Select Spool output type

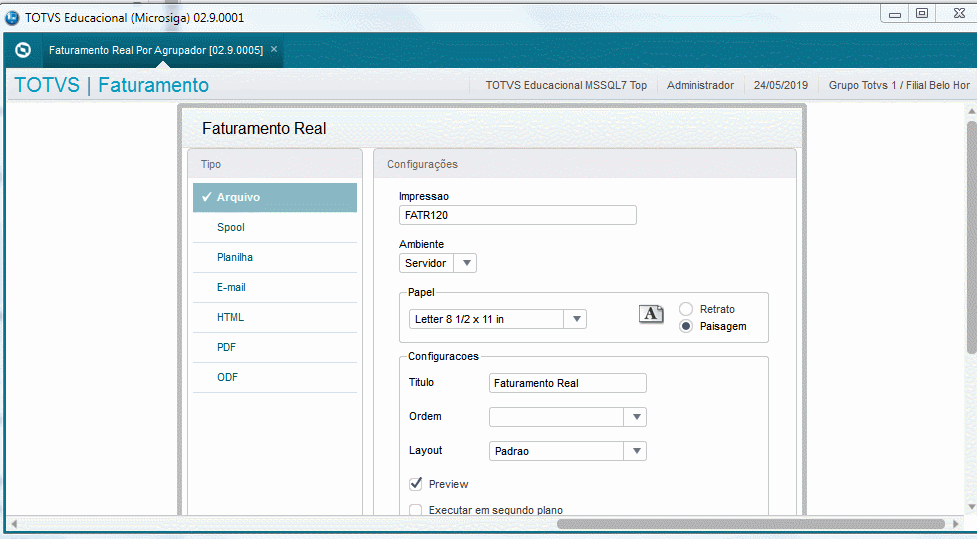point(275,227)
